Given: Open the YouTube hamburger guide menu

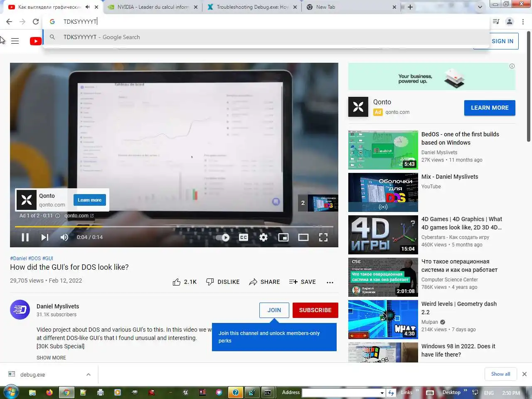Looking at the screenshot, I should (x=15, y=41).
